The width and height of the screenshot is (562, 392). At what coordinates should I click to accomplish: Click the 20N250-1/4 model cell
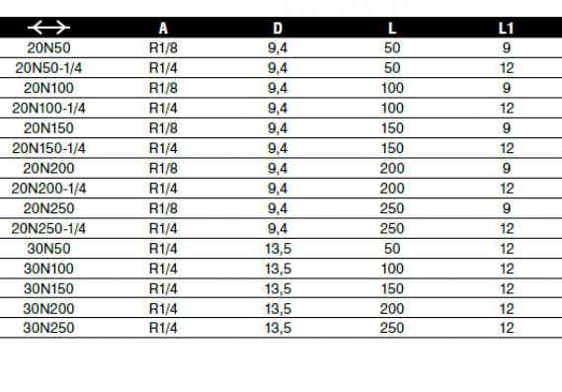click(48, 229)
